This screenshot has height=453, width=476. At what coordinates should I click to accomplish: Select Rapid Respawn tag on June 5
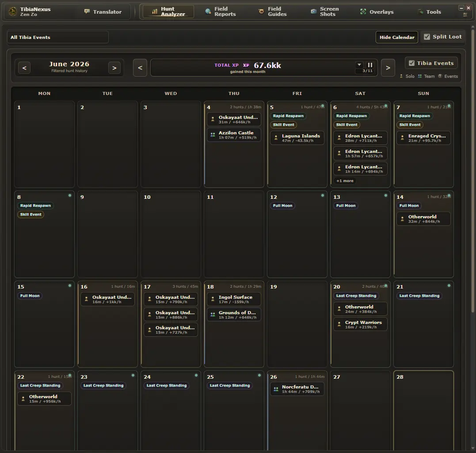pos(288,116)
